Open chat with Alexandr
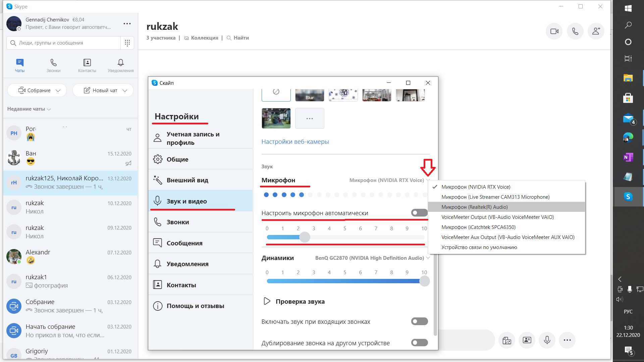644x362 pixels. 70,256
